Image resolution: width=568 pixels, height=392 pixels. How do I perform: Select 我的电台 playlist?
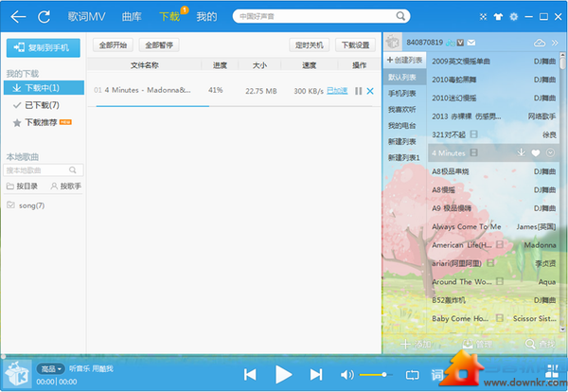(x=402, y=126)
